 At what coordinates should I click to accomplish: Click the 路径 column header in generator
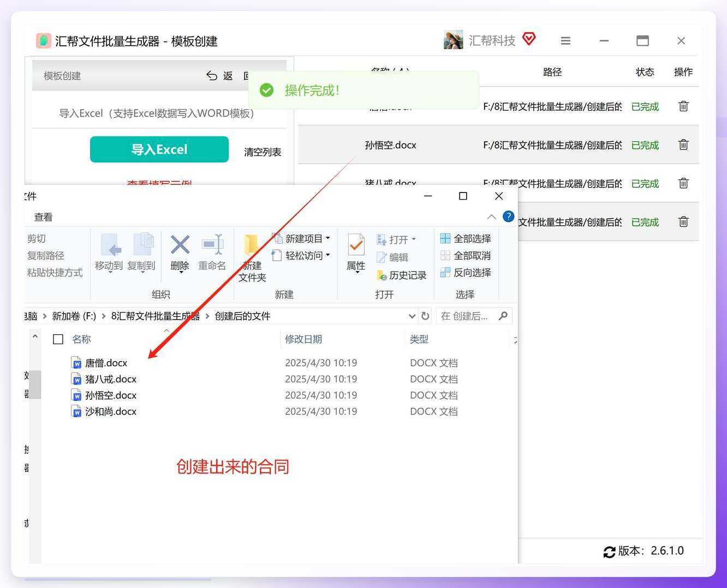point(552,72)
